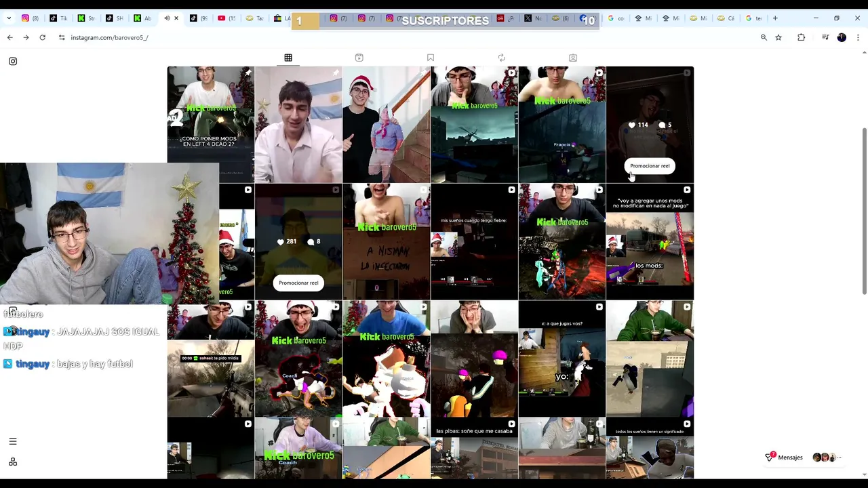Open the saved posts bookmark tab
Screen dimensions: 868x488
[x=431, y=58]
